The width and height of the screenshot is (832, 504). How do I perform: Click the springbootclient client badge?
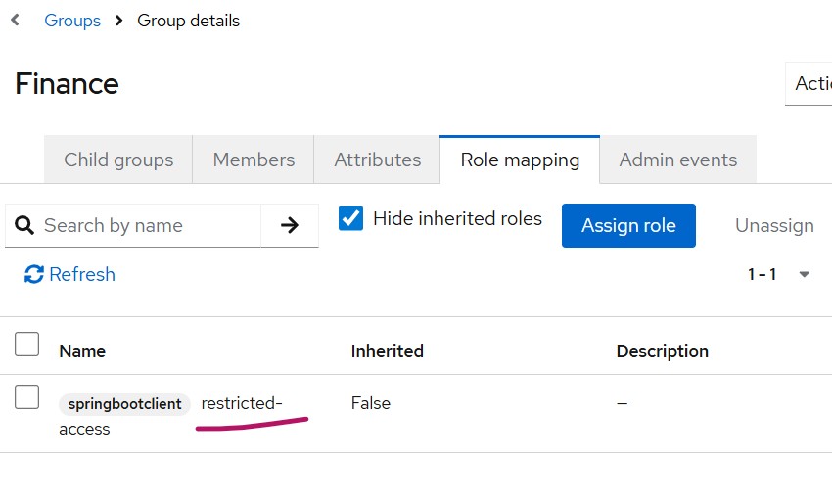pos(124,404)
